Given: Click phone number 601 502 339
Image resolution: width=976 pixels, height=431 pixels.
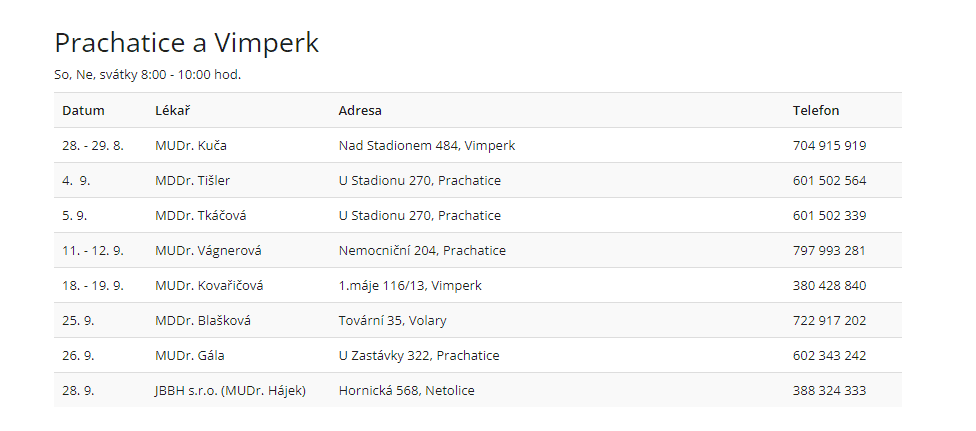Looking at the screenshot, I should click(829, 216).
